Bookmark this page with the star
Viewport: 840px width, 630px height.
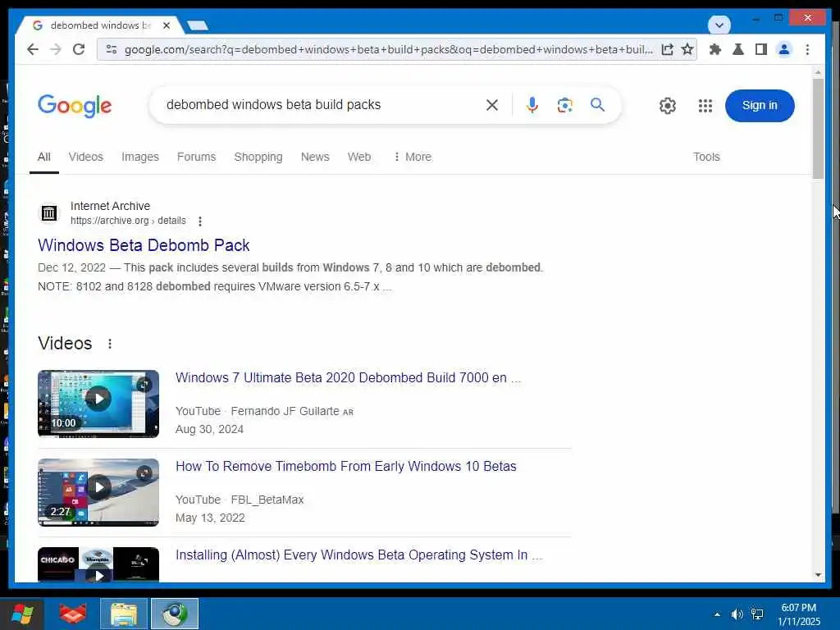click(x=687, y=50)
